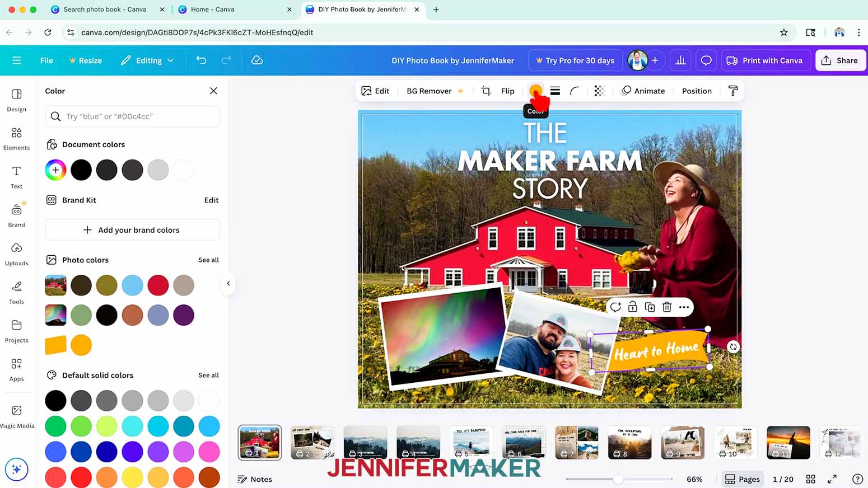Viewport: 868px width, 488px height.
Task: Duplicate the selected element
Action: tap(650, 307)
